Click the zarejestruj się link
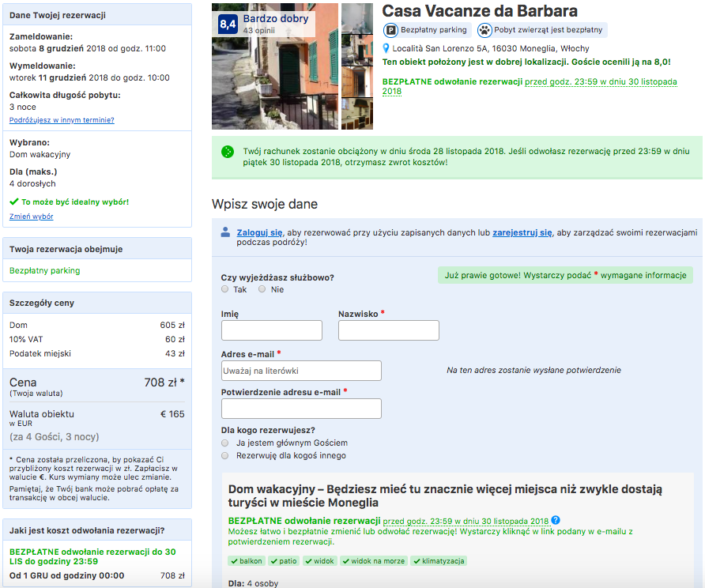 [x=522, y=232]
